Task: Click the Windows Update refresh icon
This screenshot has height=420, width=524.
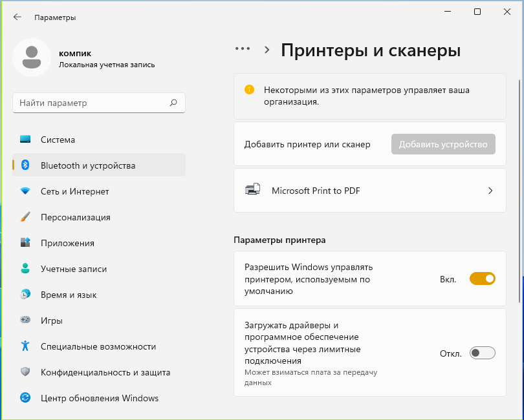Action: pos(25,397)
